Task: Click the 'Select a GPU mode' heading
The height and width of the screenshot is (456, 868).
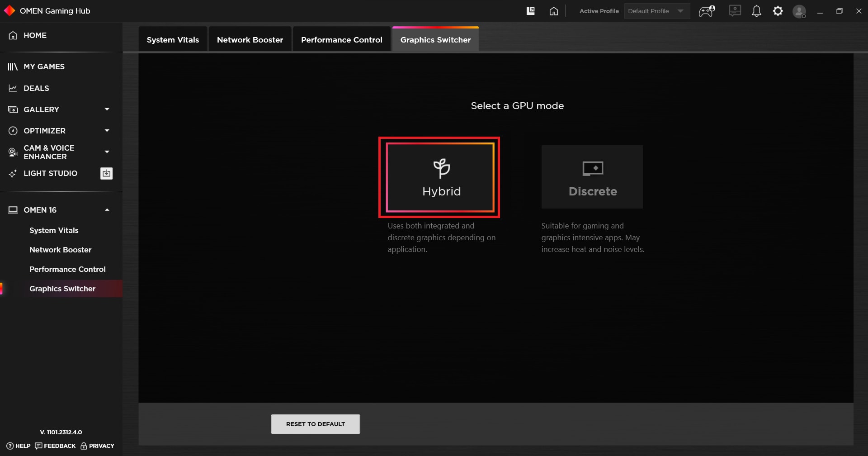Action: 517,105
